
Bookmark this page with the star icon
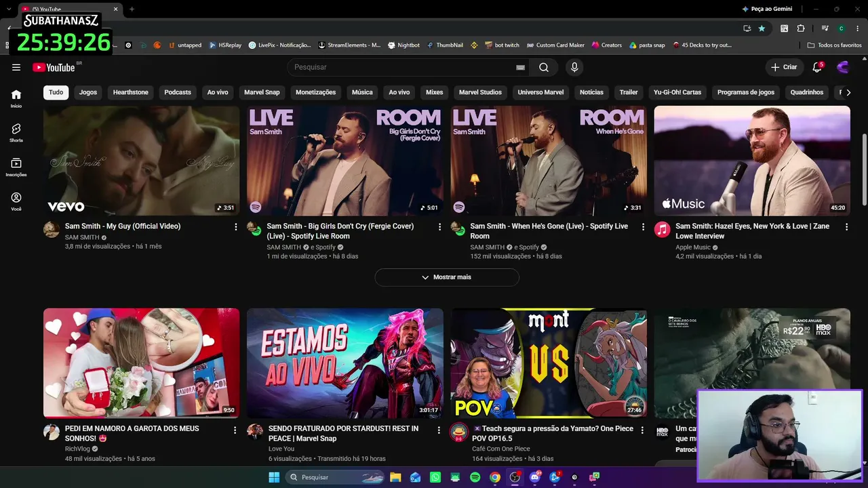[x=762, y=28]
